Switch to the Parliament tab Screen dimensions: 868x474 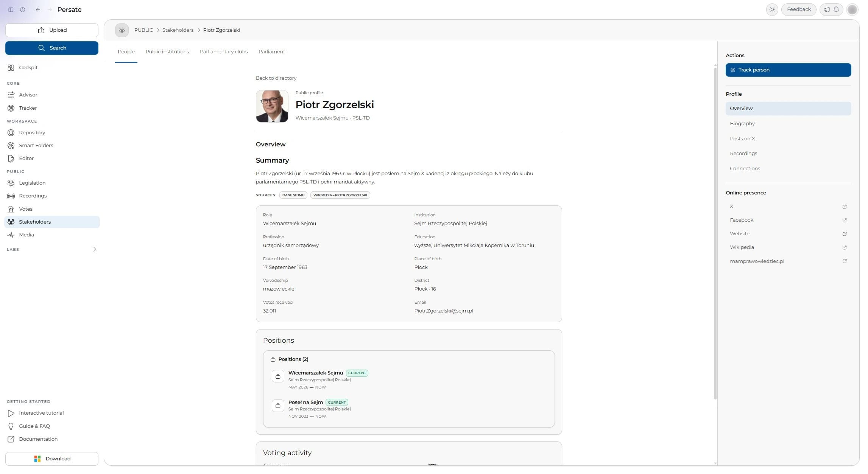(x=272, y=52)
